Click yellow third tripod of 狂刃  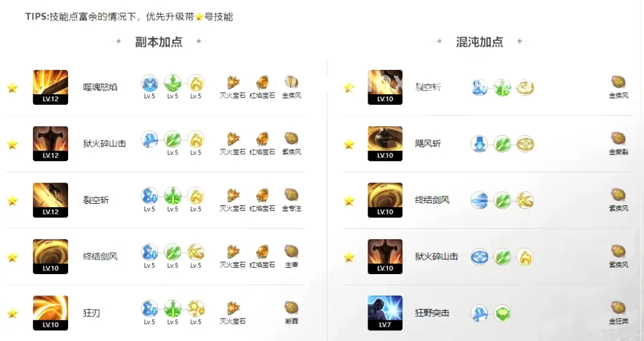click(x=195, y=308)
